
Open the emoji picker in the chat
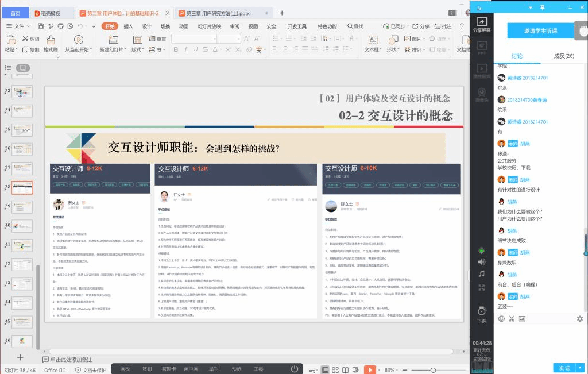(501, 318)
